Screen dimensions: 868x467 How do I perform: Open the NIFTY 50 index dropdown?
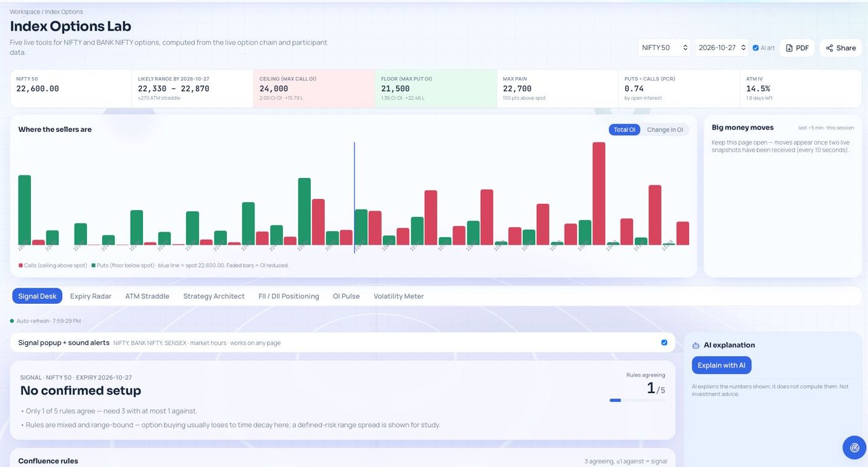pos(664,47)
